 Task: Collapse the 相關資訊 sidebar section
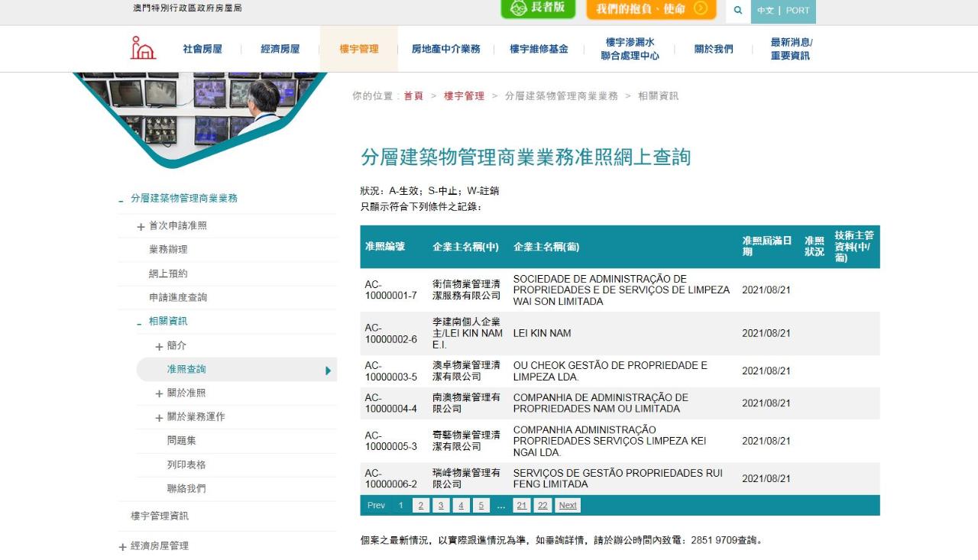(x=139, y=323)
